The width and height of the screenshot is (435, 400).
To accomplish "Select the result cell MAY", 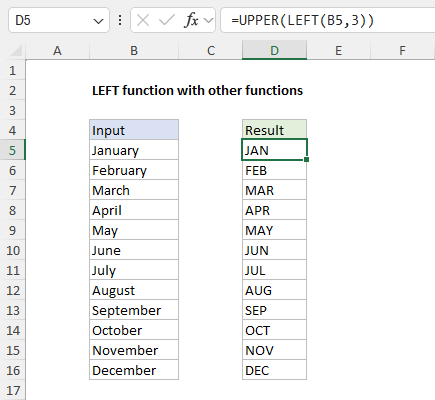I will (x=274, y=230).
